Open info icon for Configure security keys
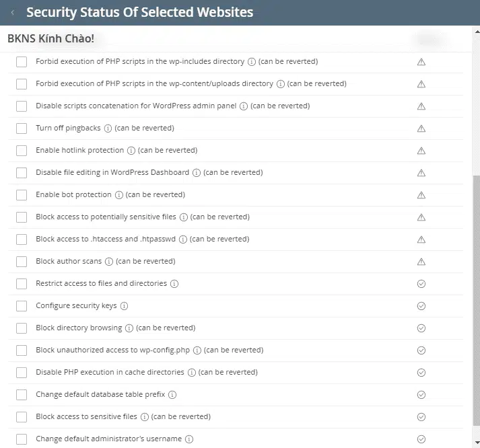 coord(124,306)
